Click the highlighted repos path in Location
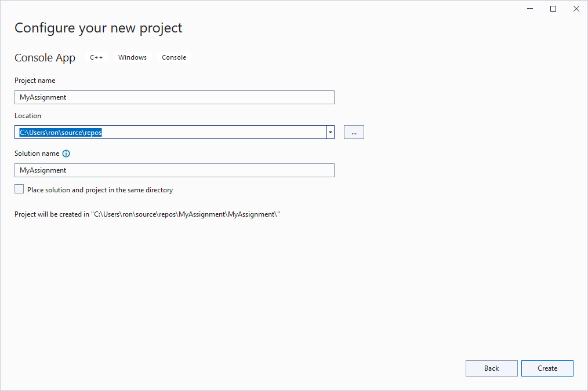Viewport: 588px width, 391px height. 60,132
